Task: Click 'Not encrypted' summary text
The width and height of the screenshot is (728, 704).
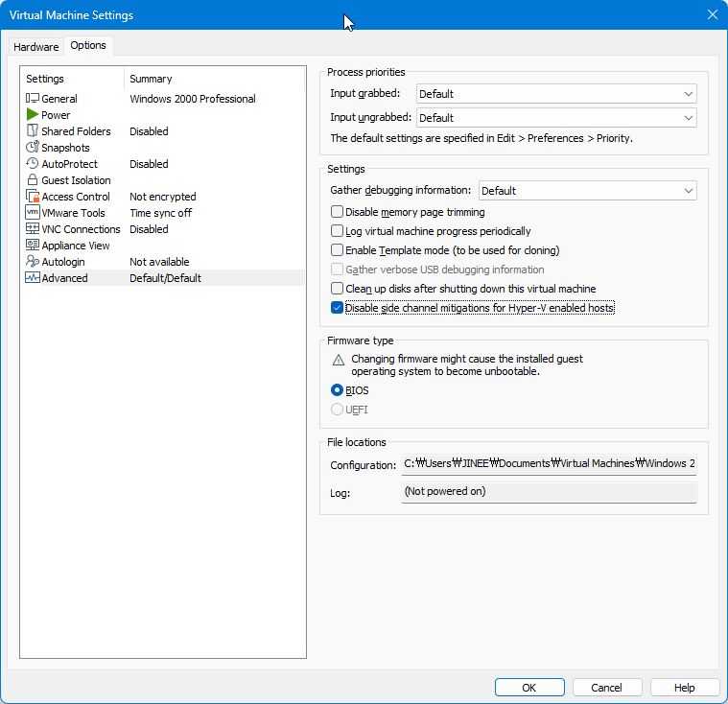Action: (x=163, y=197)
